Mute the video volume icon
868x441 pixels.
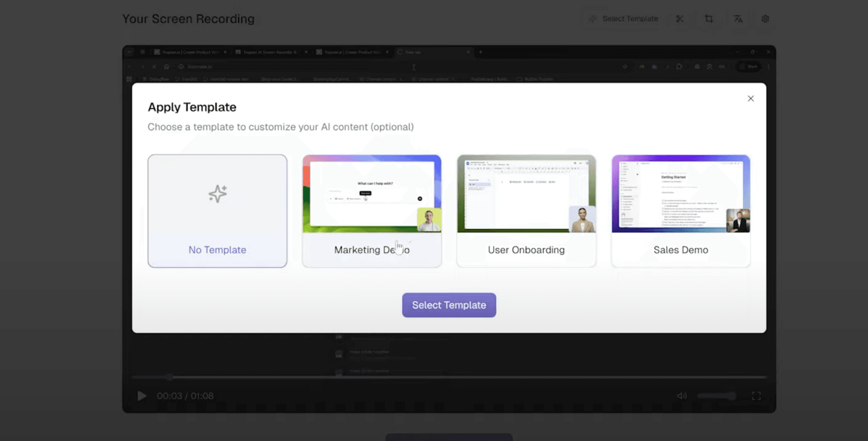[x=681, y=396]
